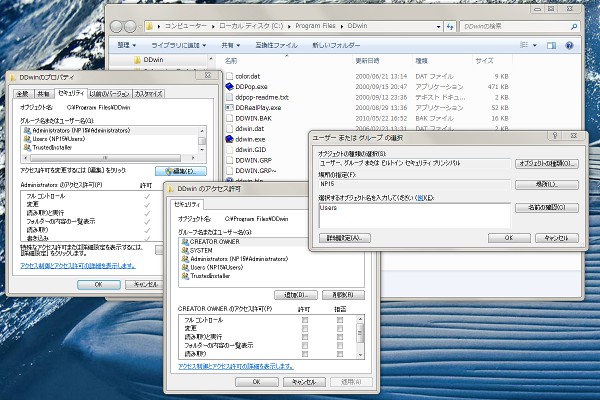Image resolution: width=600 pixels, height=400 pixels.
Task: Click 追加(D) button in access permission dialog
Action: pos(296,295)
